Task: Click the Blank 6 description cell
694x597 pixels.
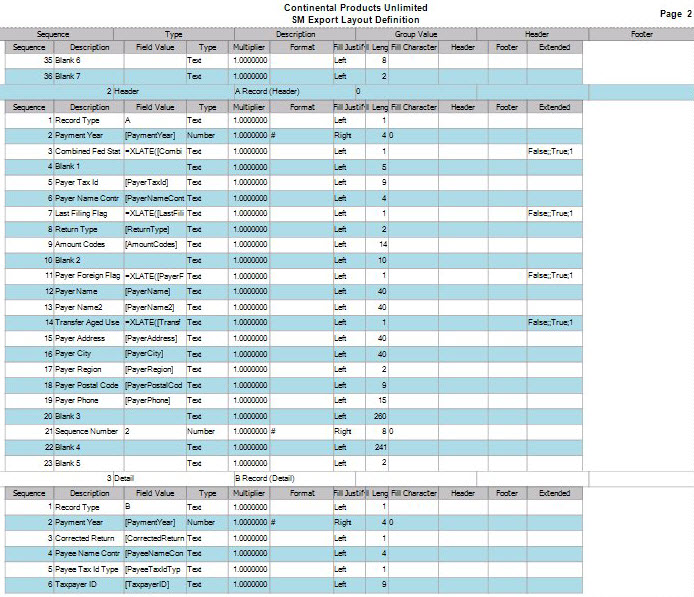Action: tap(69, 61)
